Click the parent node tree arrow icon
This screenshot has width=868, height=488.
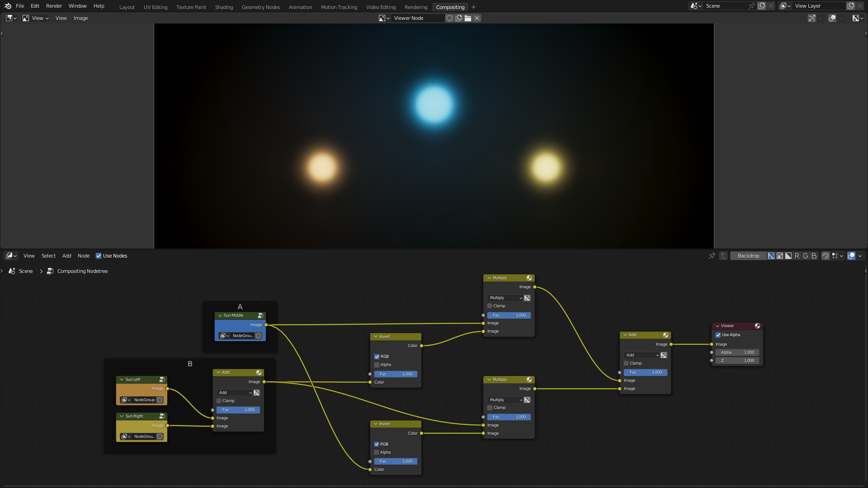click(x=723, y=256)
